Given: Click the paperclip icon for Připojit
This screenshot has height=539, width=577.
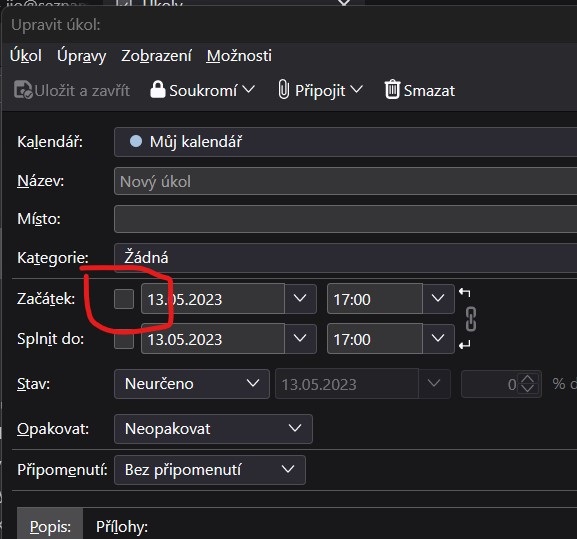Looking at the screenshot, I should point(283,89).
